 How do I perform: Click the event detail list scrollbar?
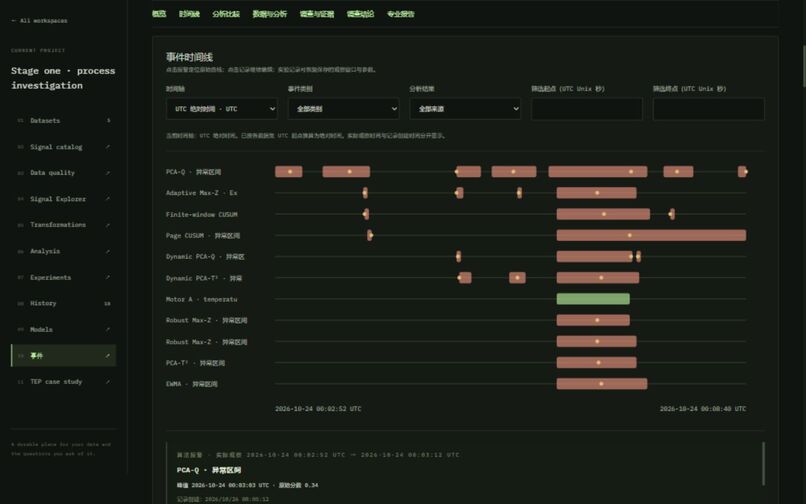tap(763, 463)
